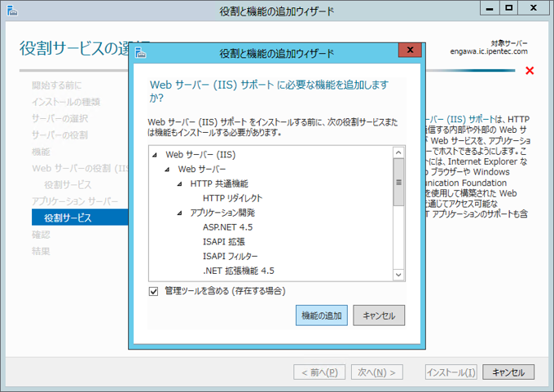Minimize the main wizard window
This screenshot has height=392, width=554.
pos(490,8)
